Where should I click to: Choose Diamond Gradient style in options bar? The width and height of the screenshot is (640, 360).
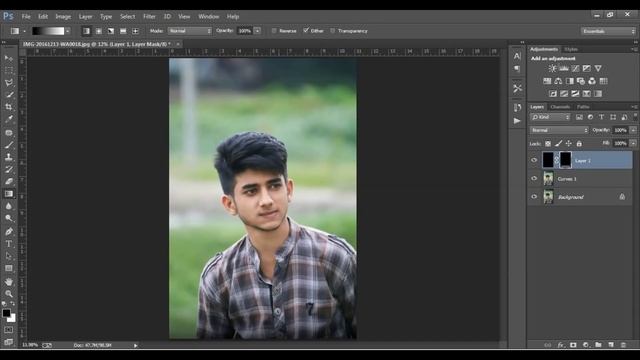pyautogui.click(x=135, y=31)
